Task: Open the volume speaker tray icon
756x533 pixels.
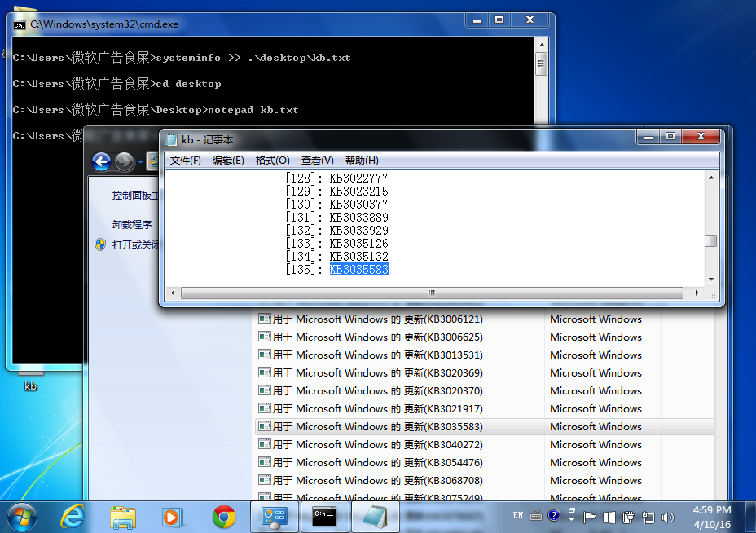Action: 668,518
